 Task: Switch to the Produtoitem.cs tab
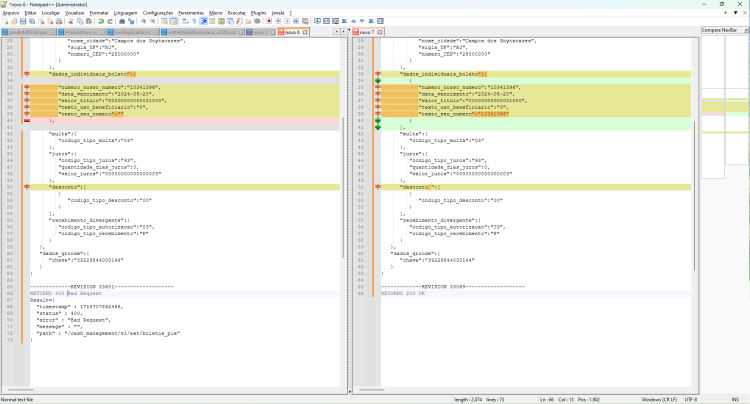pos(81,32)
